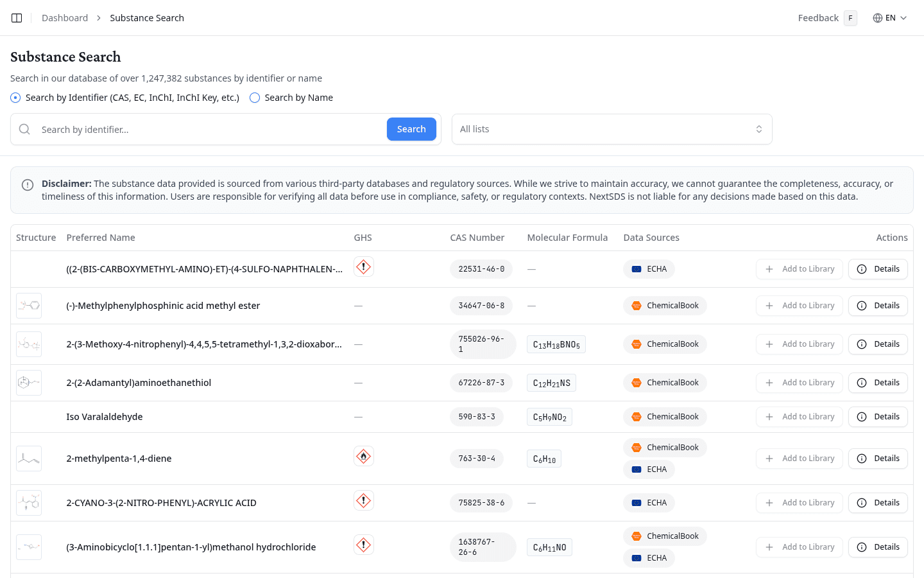
Task: Click the Feedback link
Action: click(818, 18)
